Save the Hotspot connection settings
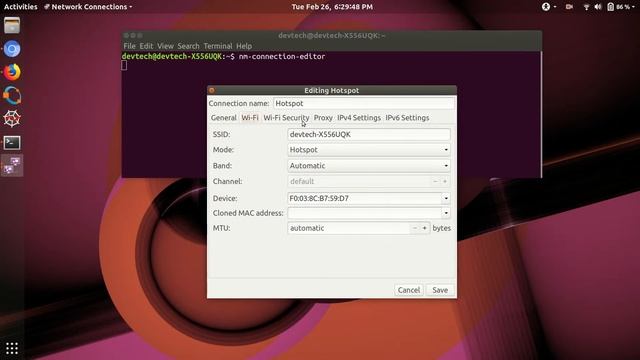Image resolution: width=640 pixels, height=360 pixels. (440, 290)
